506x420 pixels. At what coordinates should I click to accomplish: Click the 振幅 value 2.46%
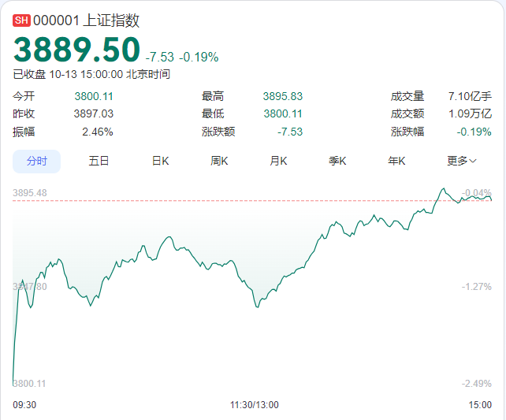97,132
